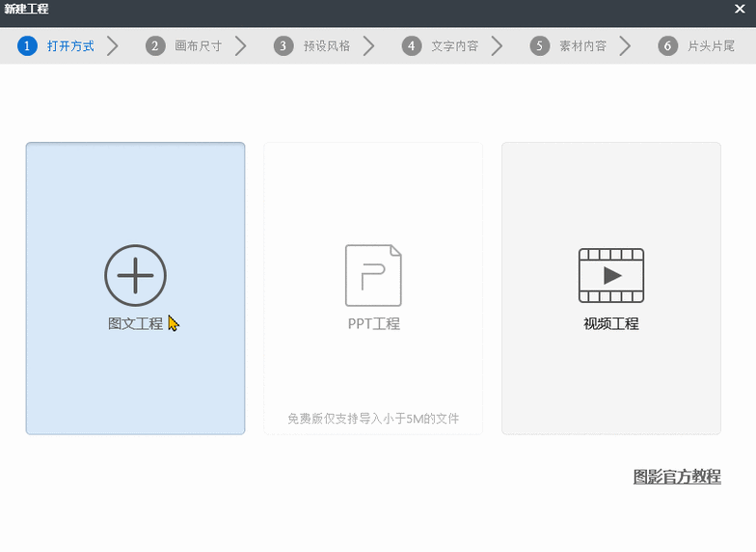
Task: Close the 新建工程 dialog
Action: click(x=740, y=9)
